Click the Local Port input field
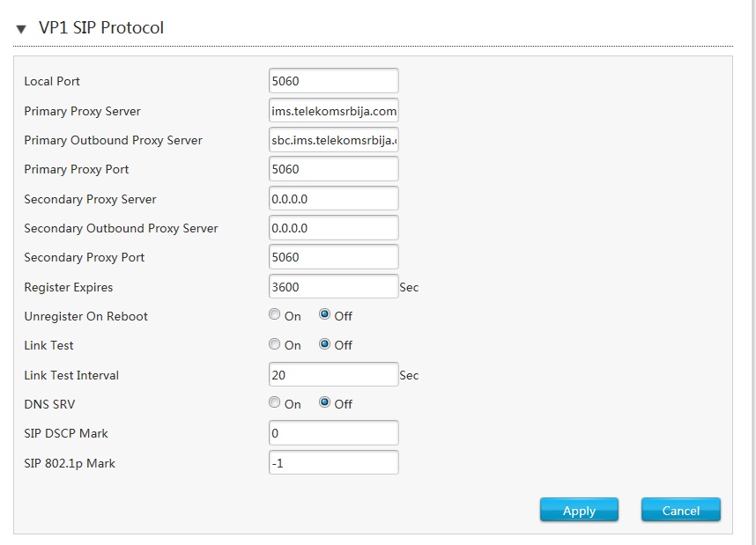The image size is (756, 545). pyautogui.click(x=333, y=81)
